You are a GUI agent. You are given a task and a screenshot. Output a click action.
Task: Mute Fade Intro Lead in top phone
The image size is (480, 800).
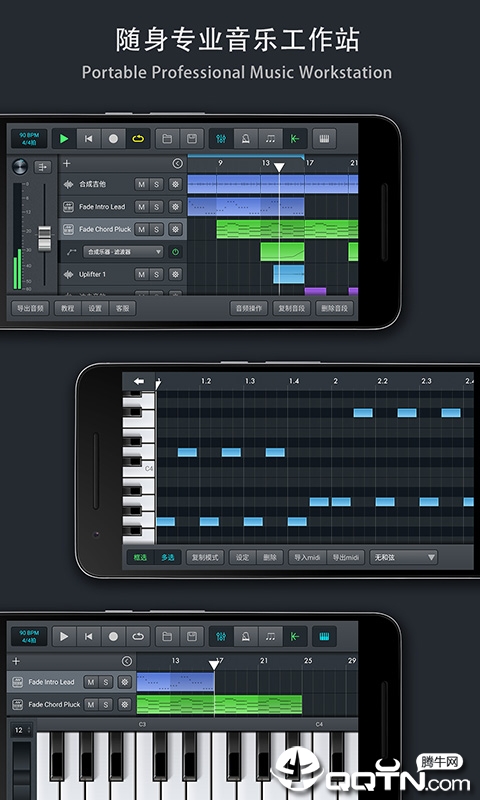click(x=141, y=207)
